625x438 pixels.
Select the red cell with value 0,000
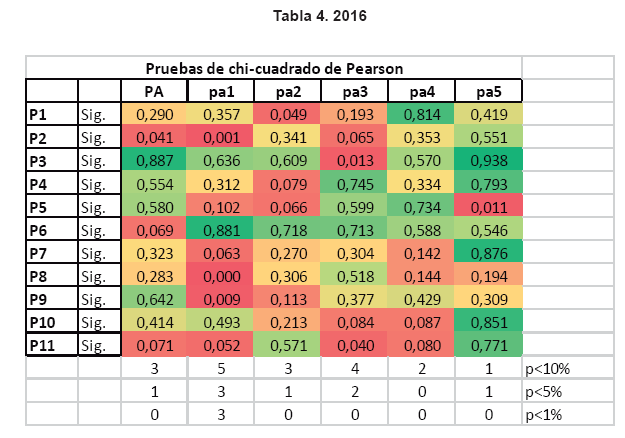tap(221, 276)
